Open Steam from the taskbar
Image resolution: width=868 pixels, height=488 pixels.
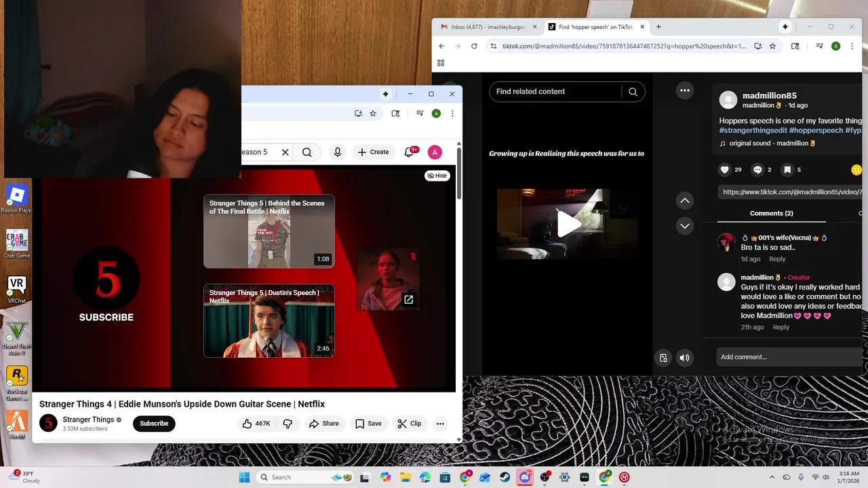(x=505, y=477)
